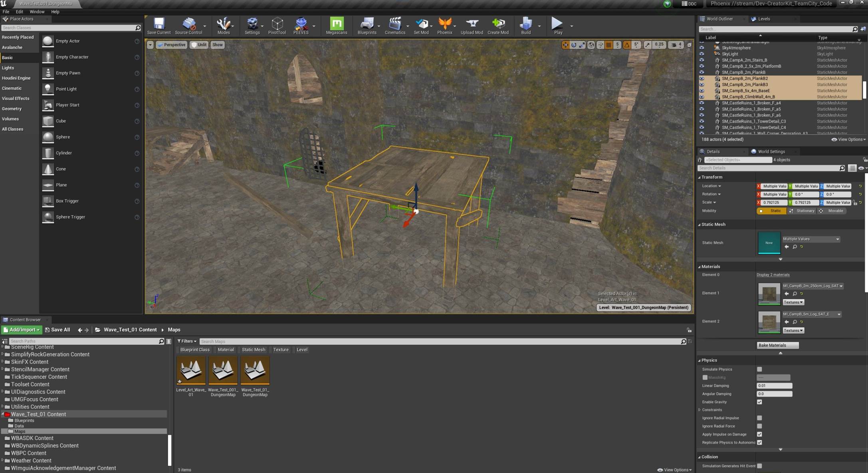Switch to the World Settings tab

pyautogui.click(x=771, y=151)
